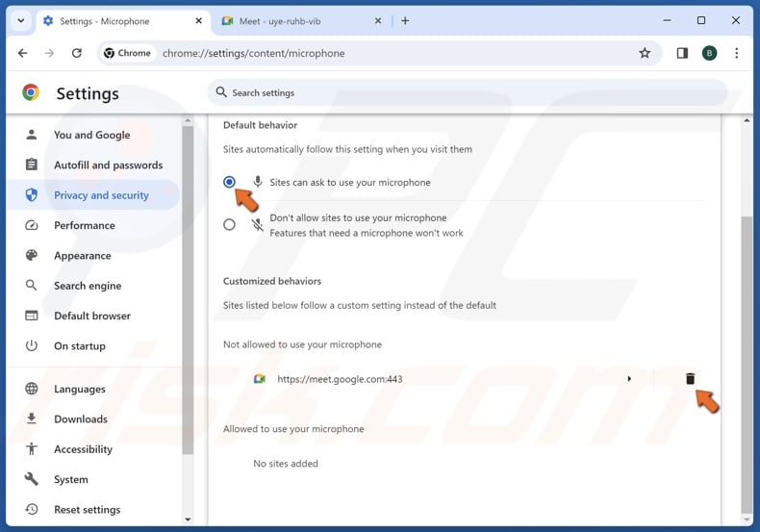This screenshot has height=532, width=760.
Task: Click the "No sites added" text
Action: 286,463
